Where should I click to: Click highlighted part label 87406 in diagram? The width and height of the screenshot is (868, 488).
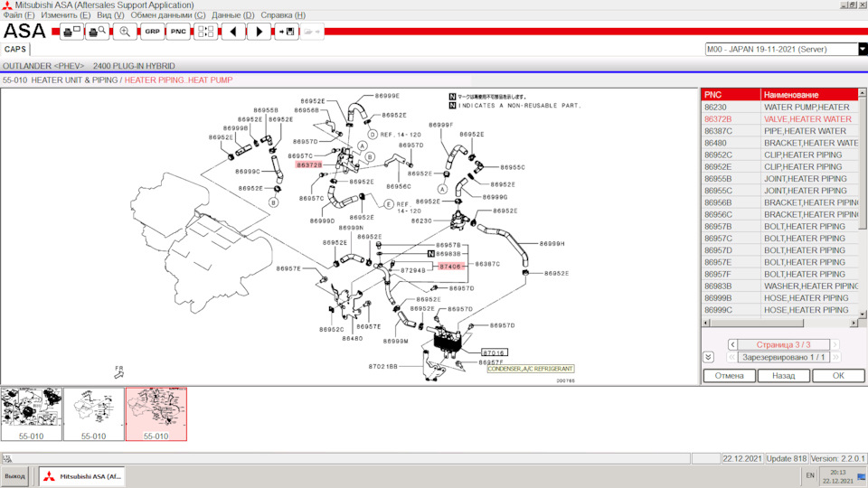pyautogui.click(x=450, y=266)
